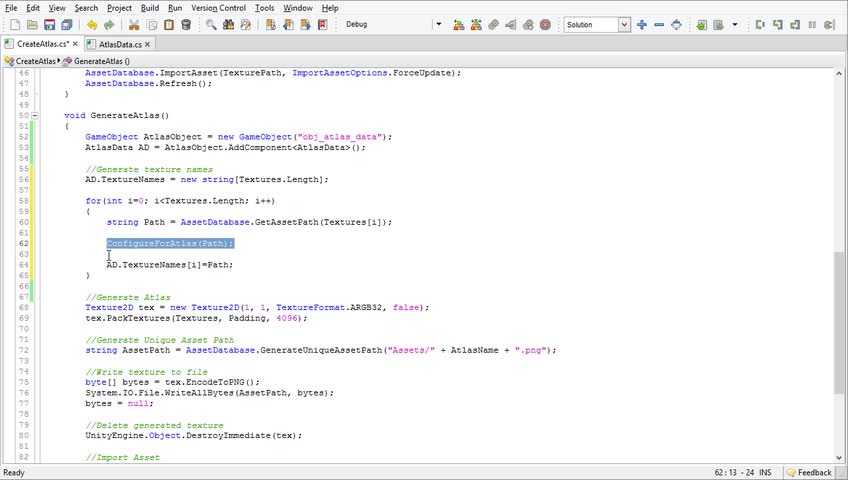Open the View menu

coord(57,8)
